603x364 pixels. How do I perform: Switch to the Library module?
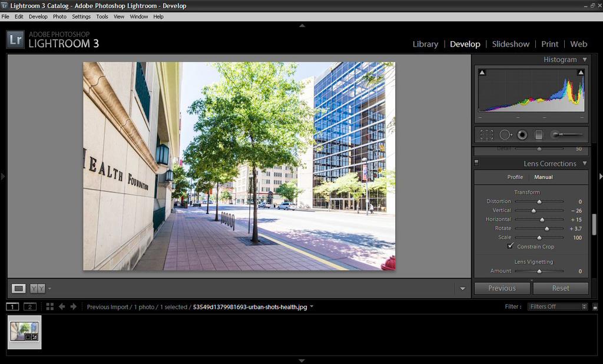click(425, 44)
